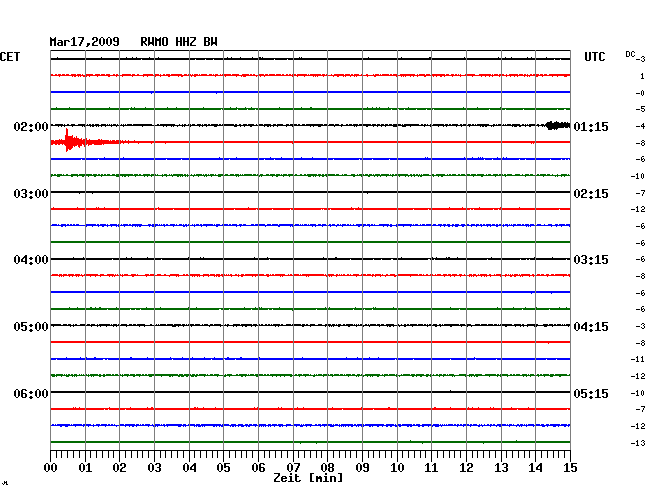Select the station label "RWMO HHZ BW"
650x494 pixels.
(179, 42)
